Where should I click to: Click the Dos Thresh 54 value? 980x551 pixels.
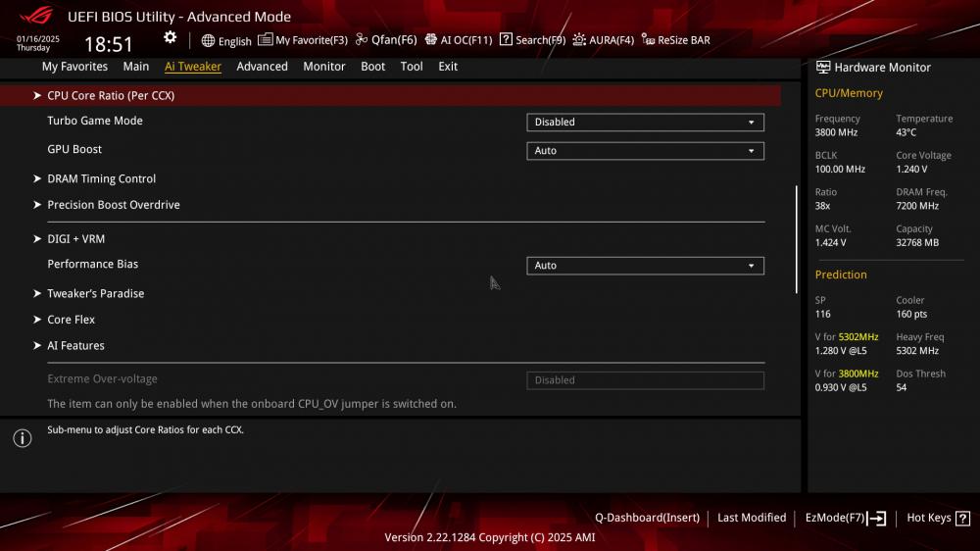coord(901,388)
